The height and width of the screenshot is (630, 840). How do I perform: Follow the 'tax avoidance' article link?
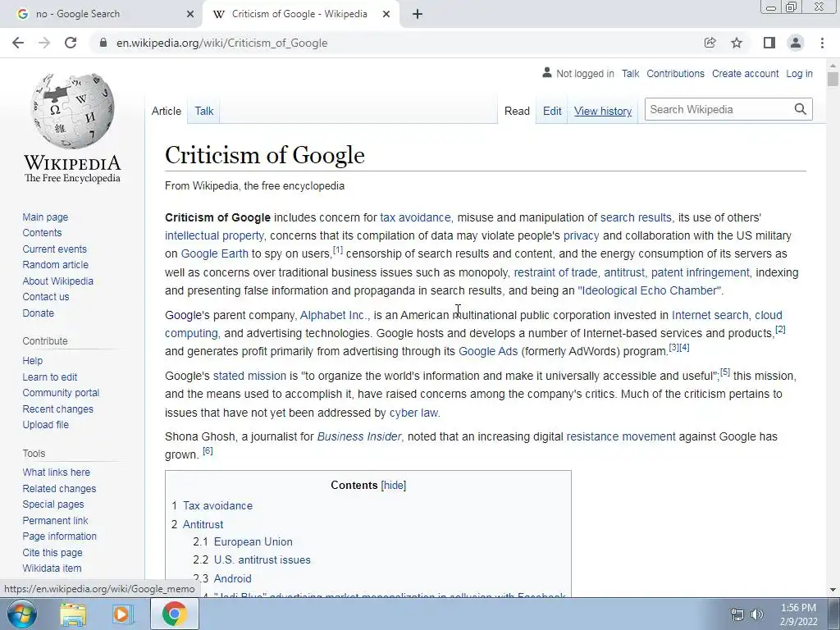pyautogui.click(x=415, y=217)
